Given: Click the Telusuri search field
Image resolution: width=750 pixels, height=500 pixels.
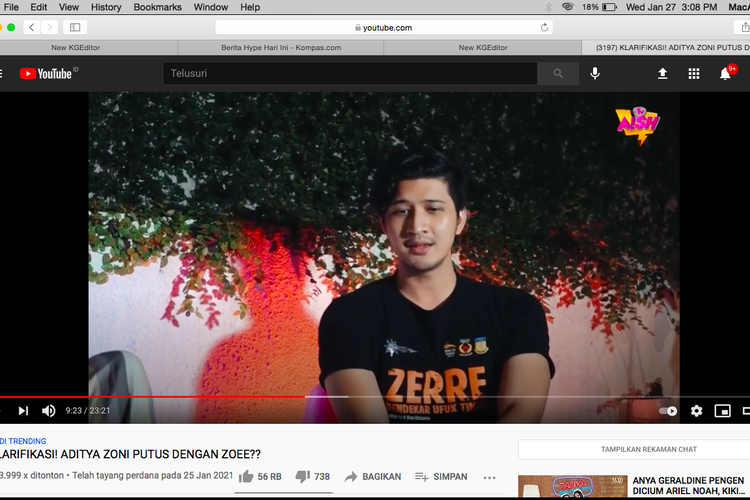Looking at the screenshot, I should (x=350, y=73).
